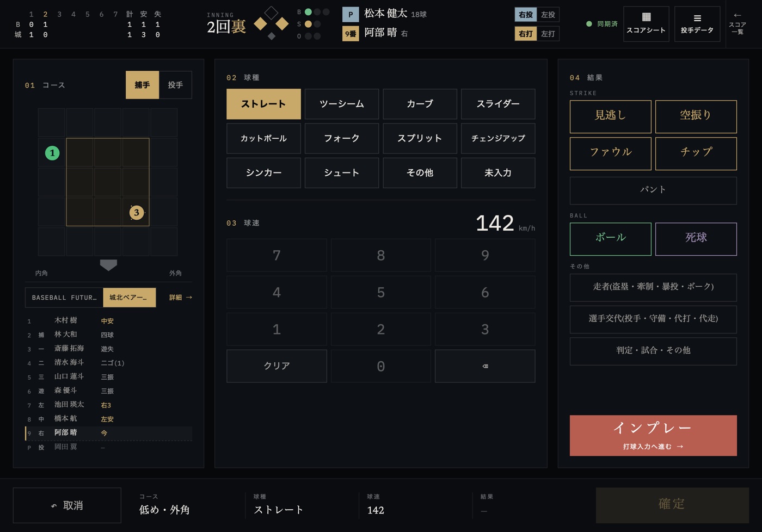Open the スコアシート score sheet view
Viewport: 762px width, 532px height.
pos(646,24)
